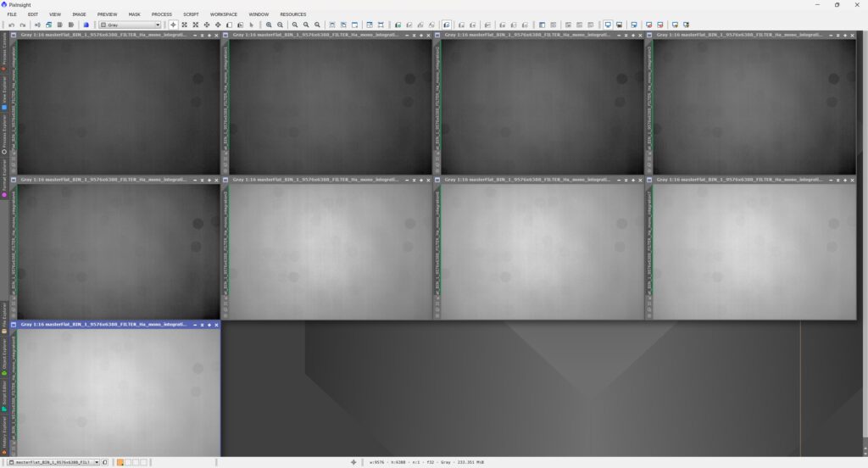Open View Explorer side tab

click(x=4, y=92)
